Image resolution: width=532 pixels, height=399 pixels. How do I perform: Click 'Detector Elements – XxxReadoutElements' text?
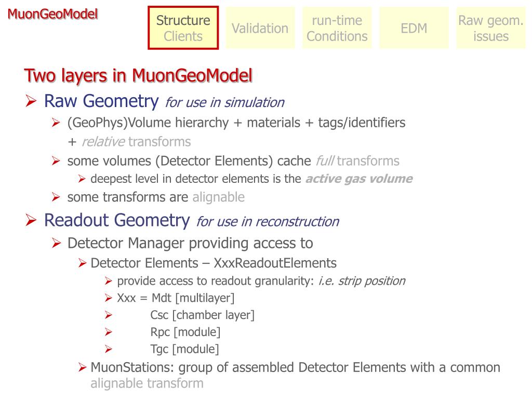[x=214, y=263]
